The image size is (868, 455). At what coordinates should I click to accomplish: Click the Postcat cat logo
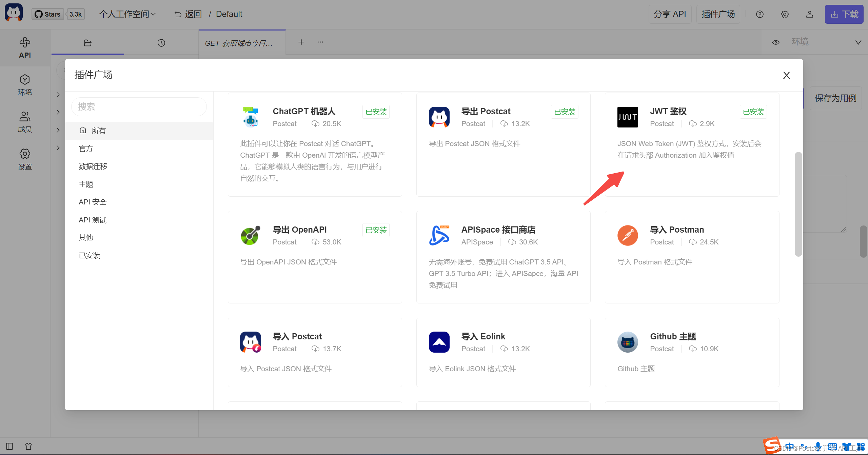point(14,13)
